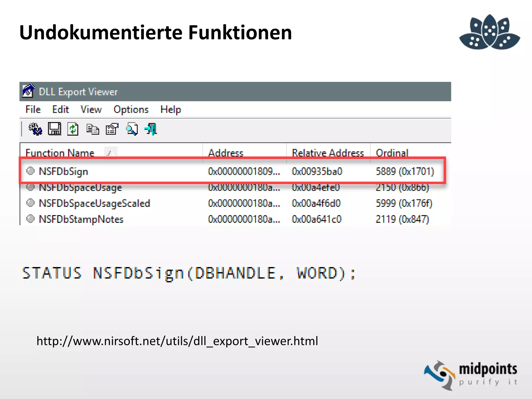Click ordinal value 2119 (0x847)
532x399 pixels.
point(402,219)
